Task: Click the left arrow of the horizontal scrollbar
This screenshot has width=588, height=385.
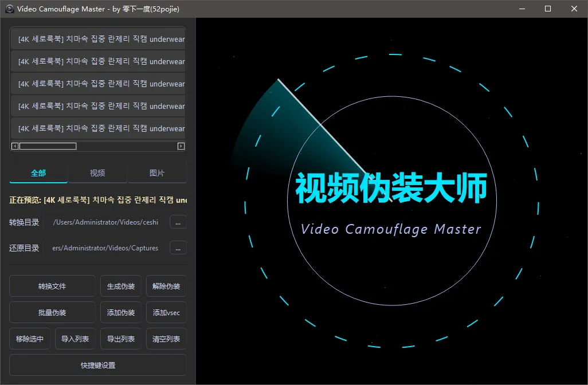Action: [x=15, y=146]
